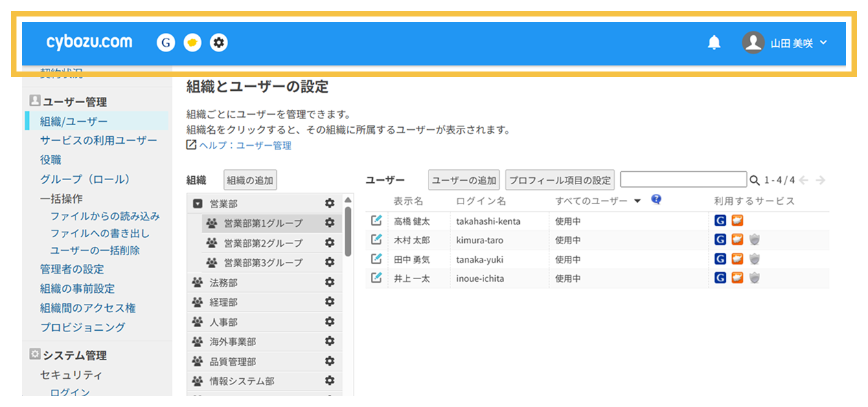Image resolution: width=868 pixels, height=407 pixels.
Task: Select 役職 in the sidebar
Action: [x=51, y=159]
